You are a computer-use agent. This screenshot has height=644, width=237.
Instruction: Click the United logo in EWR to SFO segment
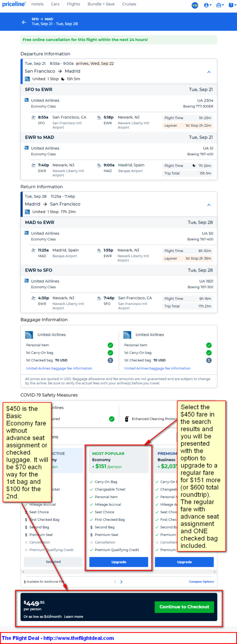point(27,281)
